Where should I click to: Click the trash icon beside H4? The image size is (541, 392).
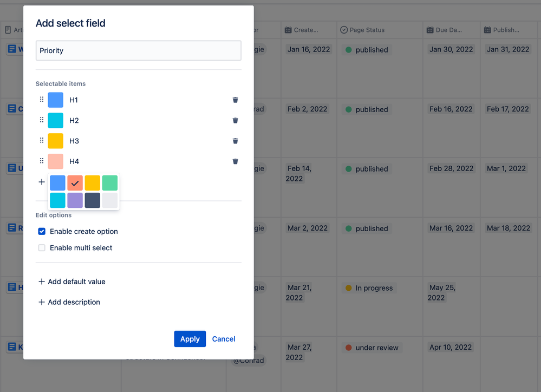pos(235,161)
